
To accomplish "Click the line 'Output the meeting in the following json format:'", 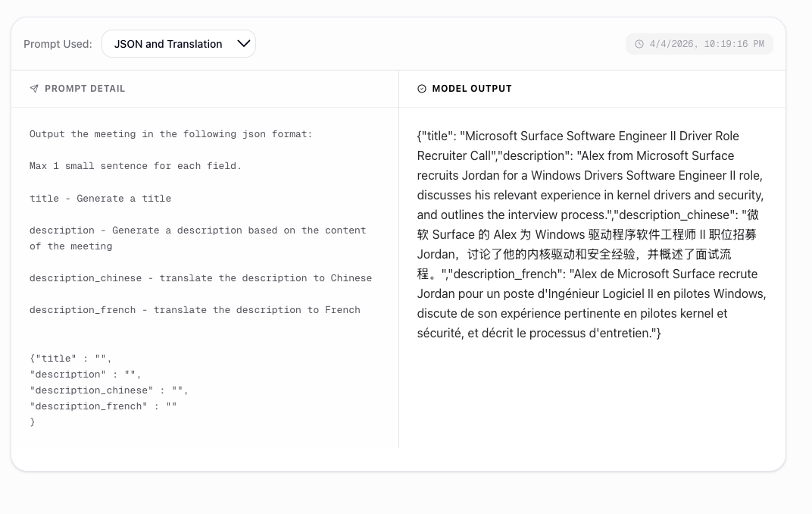I will click(171, 134).
